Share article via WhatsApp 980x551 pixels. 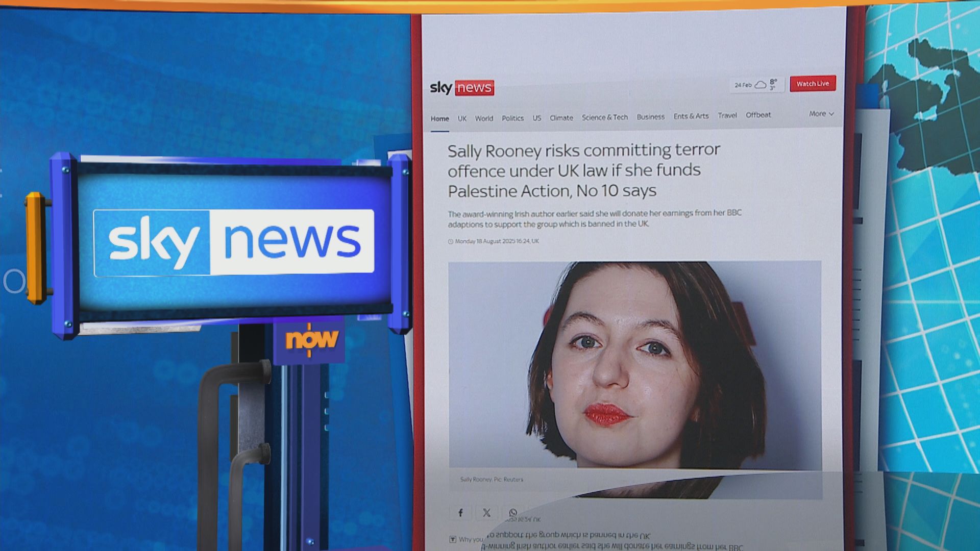(512, 512)
